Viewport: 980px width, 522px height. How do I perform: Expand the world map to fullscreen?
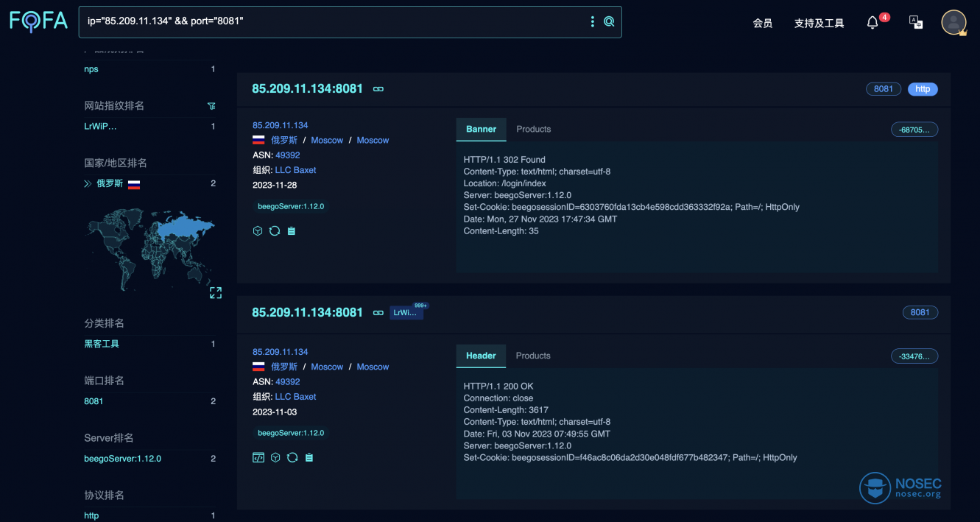click(216, 292)
